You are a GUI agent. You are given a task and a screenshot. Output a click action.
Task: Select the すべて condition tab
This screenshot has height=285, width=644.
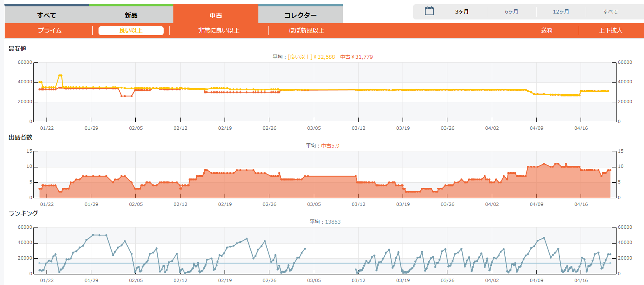(47, 16)
